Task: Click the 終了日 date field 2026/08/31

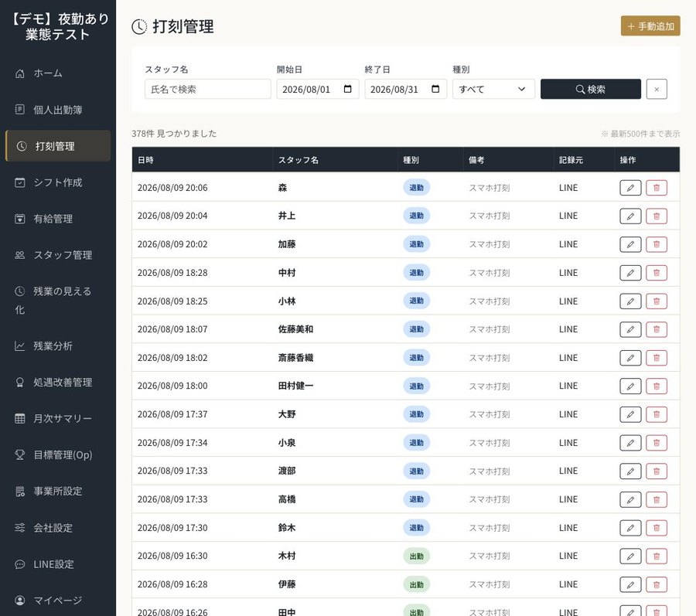Action: point(405,89)
